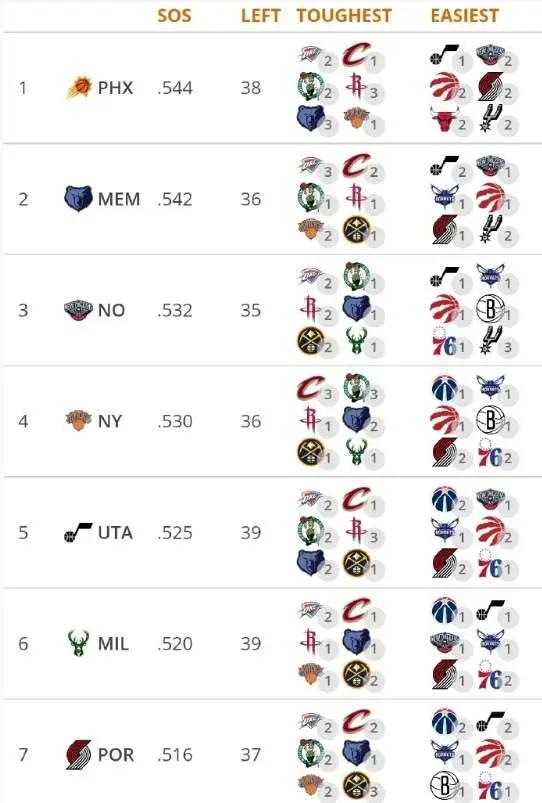This screenshot has height=803, width=542.
Task: Select the Memphis Grizzlies logo beside MEM
Action: pos(78,199)
